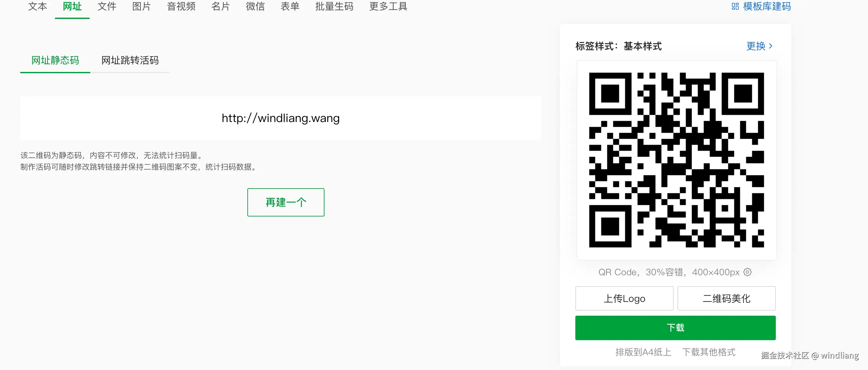868x370 pixels.
Task: Open 二维码美化 beautify option
Action: coord(726,299)
